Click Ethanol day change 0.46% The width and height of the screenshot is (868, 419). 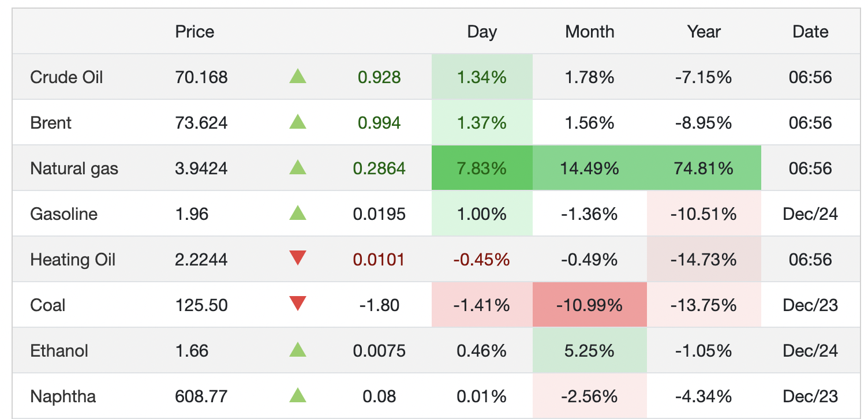482,351
